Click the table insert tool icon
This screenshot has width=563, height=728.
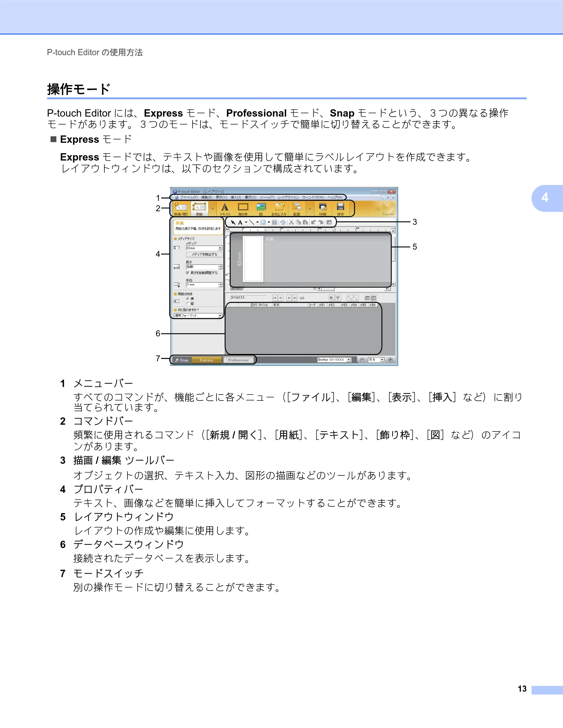[274, 222]
